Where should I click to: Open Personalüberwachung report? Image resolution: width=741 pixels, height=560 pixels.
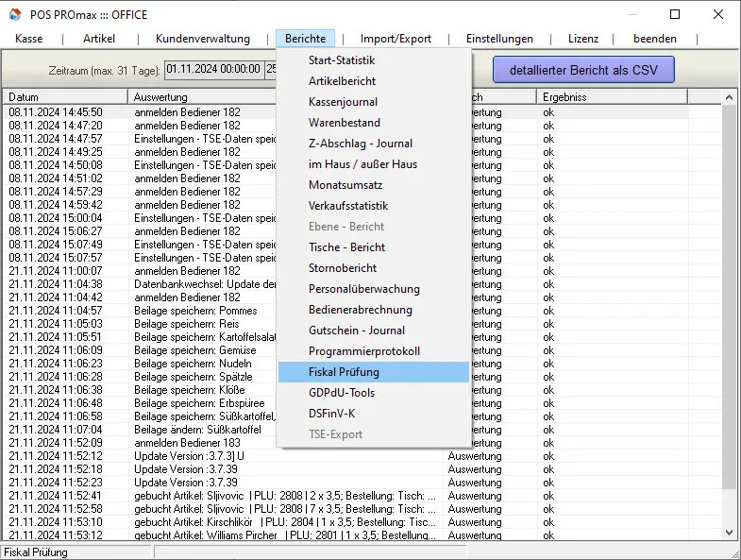(374, 289)
